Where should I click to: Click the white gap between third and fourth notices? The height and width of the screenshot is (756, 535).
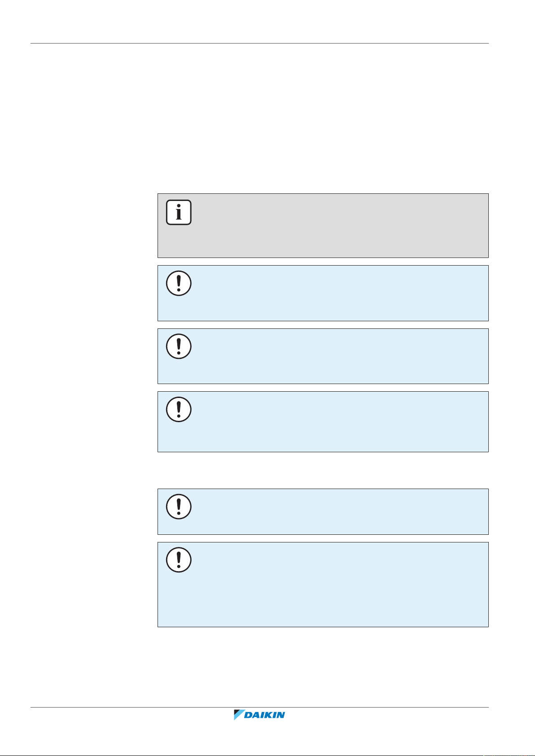[x=323, y=470]
